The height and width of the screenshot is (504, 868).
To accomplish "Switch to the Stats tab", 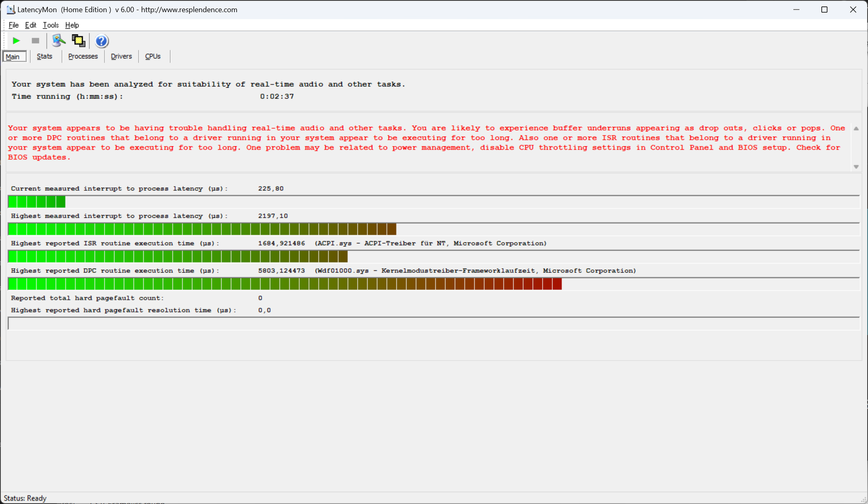I will coord(44,57).
